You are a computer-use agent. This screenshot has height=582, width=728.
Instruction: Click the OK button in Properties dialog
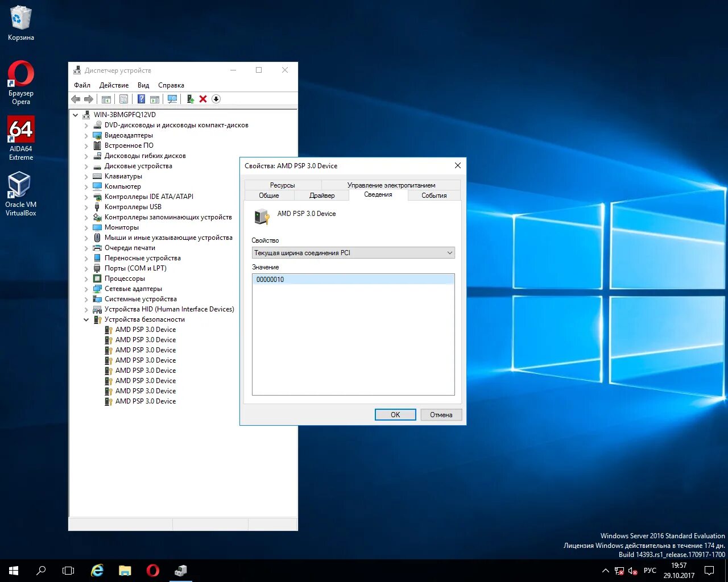tap(395, 415)
